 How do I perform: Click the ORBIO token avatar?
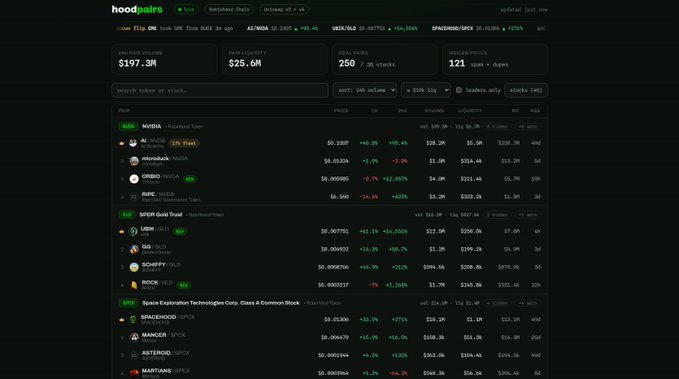[x=134, y=179]
